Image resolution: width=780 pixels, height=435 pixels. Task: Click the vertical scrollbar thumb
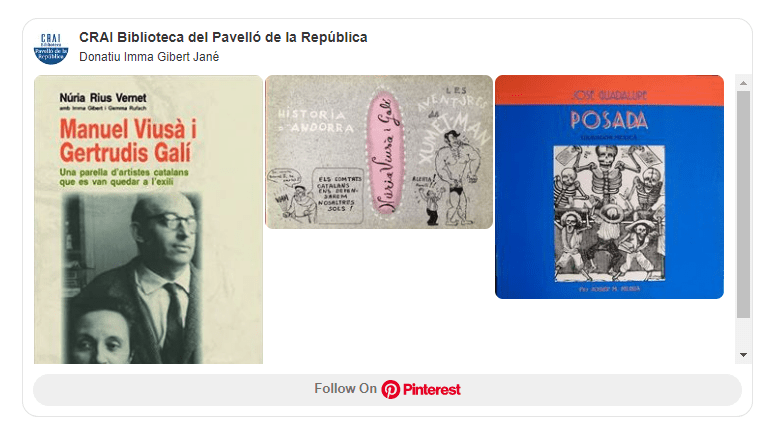[x=743, y=204]
